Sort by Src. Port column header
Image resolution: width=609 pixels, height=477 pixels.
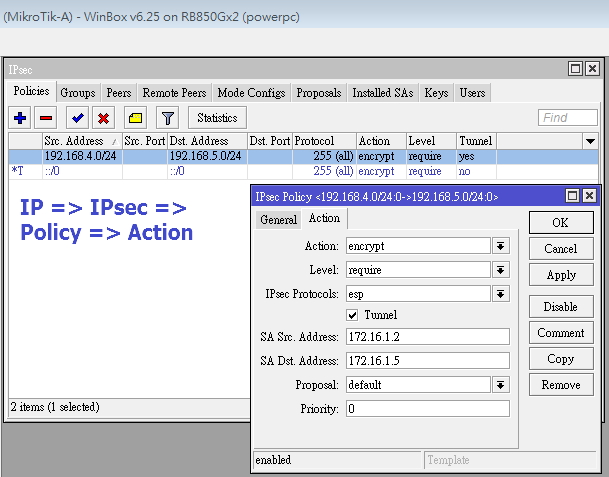click(145, 141)
